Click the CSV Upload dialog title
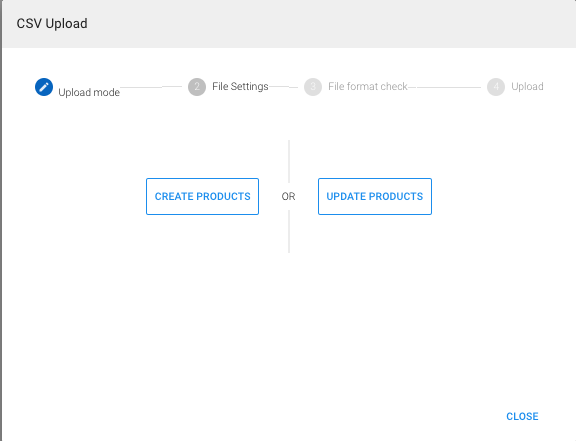This screenshot has height=441, width=576. click(x=52, y=24)
